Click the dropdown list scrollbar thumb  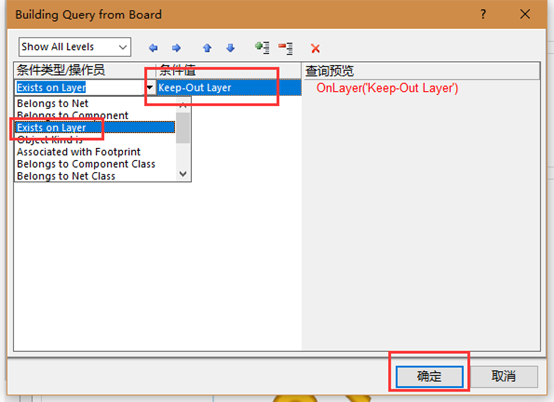point(183,128)
